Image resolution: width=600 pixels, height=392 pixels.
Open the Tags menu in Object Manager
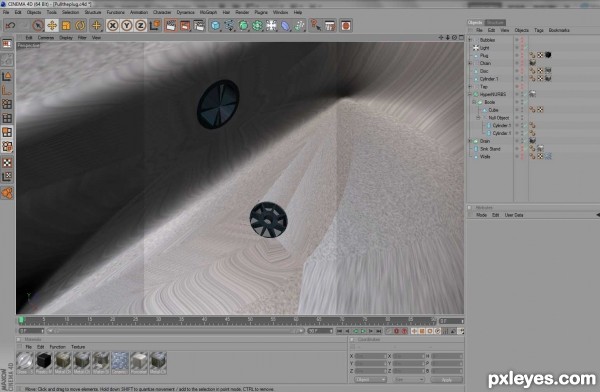539,30
